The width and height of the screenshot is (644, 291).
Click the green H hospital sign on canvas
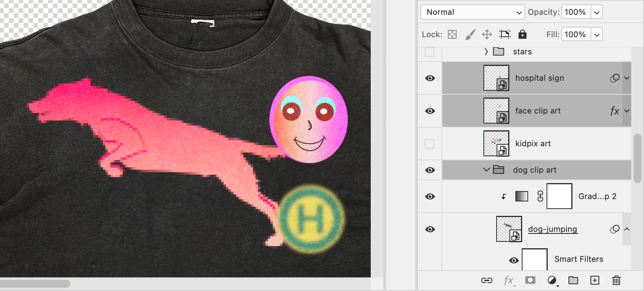(x=310, y=219)
